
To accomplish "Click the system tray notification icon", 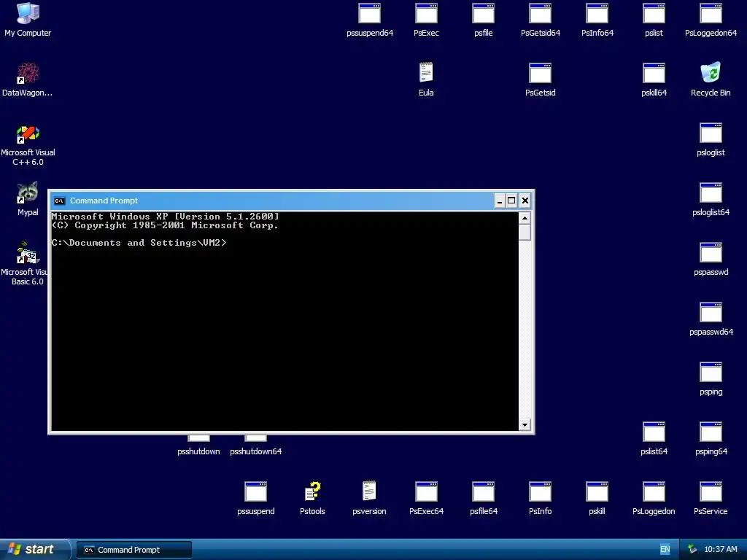I will pyautogui.click(x=692, y=550).
